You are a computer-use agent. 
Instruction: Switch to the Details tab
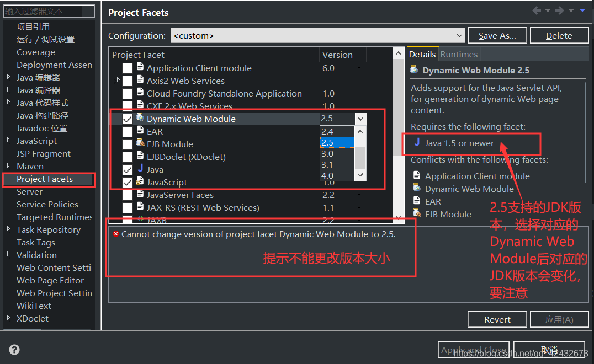(x=422, y=55)
